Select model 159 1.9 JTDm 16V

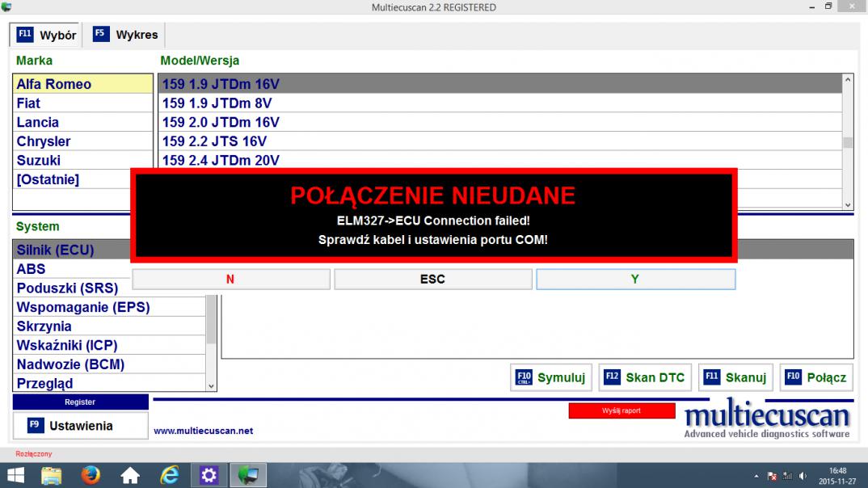tap(500, 84)
